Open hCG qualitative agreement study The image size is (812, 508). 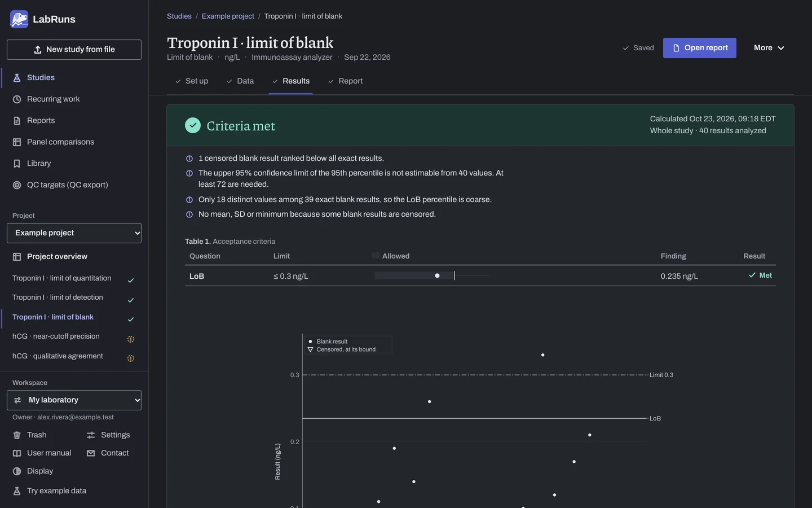click(x=74, y=357)
